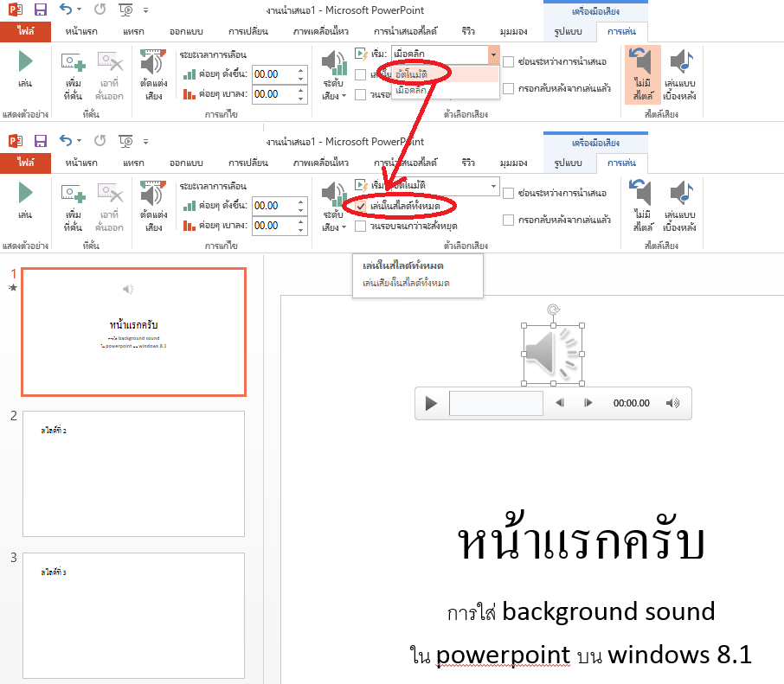Click the Redo icon in the upper title bar
The image size is (784, 684).
point(100,10)
